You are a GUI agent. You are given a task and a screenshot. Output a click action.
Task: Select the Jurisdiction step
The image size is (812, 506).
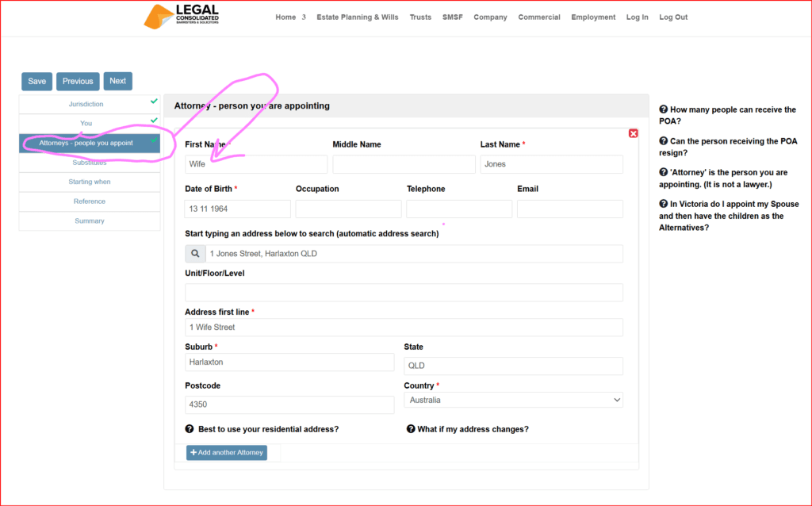89,104
